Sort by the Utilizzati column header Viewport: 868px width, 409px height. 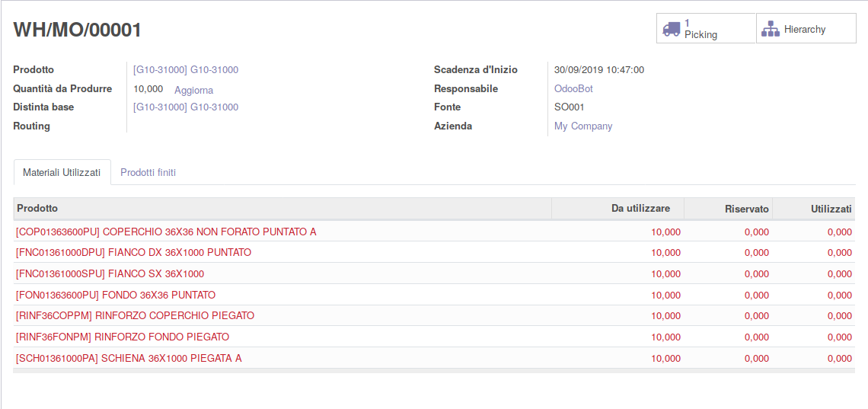[x=814, y=208]
